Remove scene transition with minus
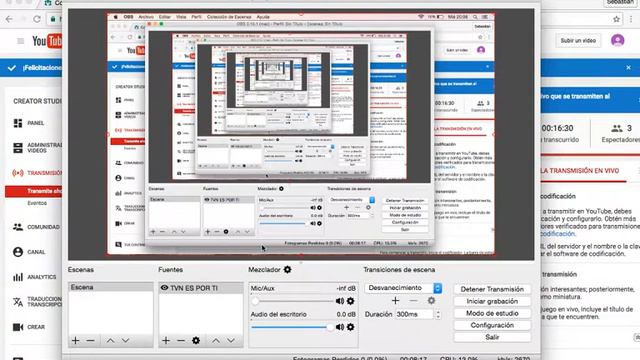The width and height of the screenshot is (640, 360). (x=413, y=301)
